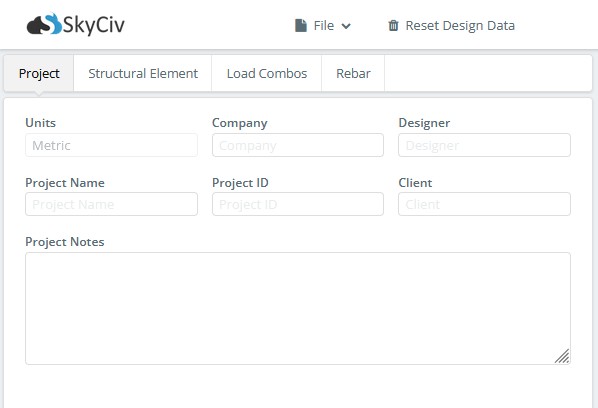Viewport: 598px width, 408px height.
Task: Click into the Project ID field
Action: pyautogui.click(x=298, y=204)
